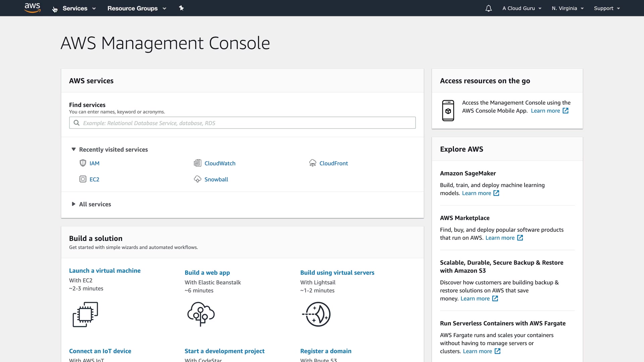This screenshot has height=362, width=644.
Task: Click the Lightsail compass icon
Action: tap(317, 314)
